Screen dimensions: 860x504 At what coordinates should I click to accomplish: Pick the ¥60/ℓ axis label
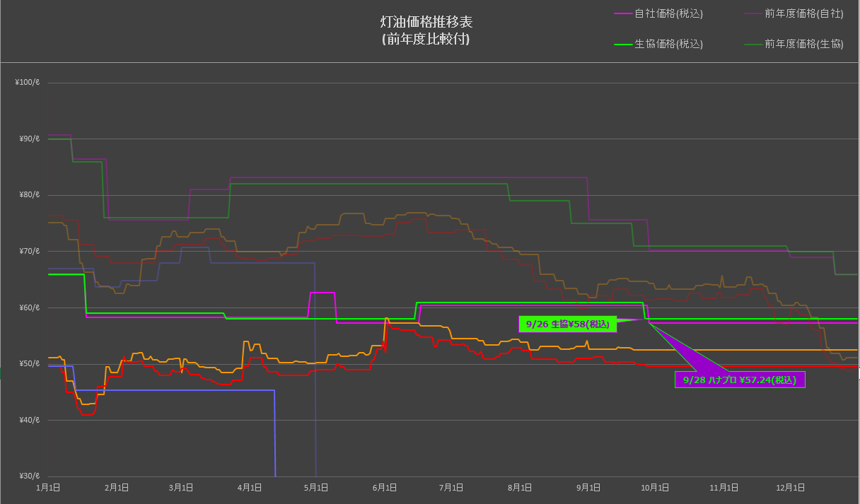pyautogui.click(x=30, y=307)
